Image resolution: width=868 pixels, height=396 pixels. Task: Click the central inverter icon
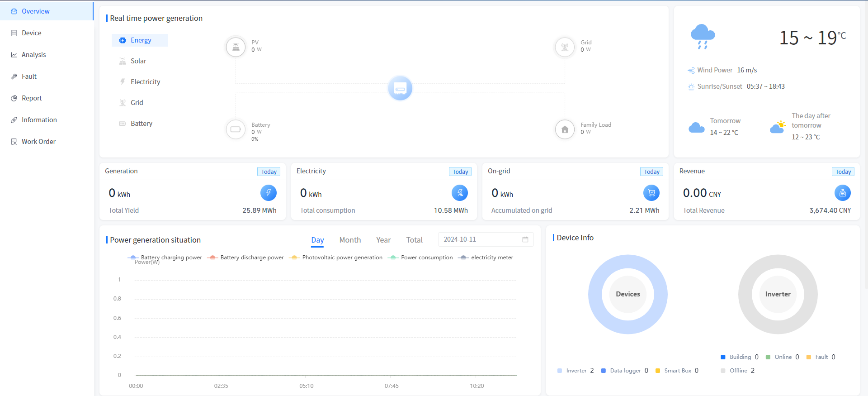[x=400, y=88]
